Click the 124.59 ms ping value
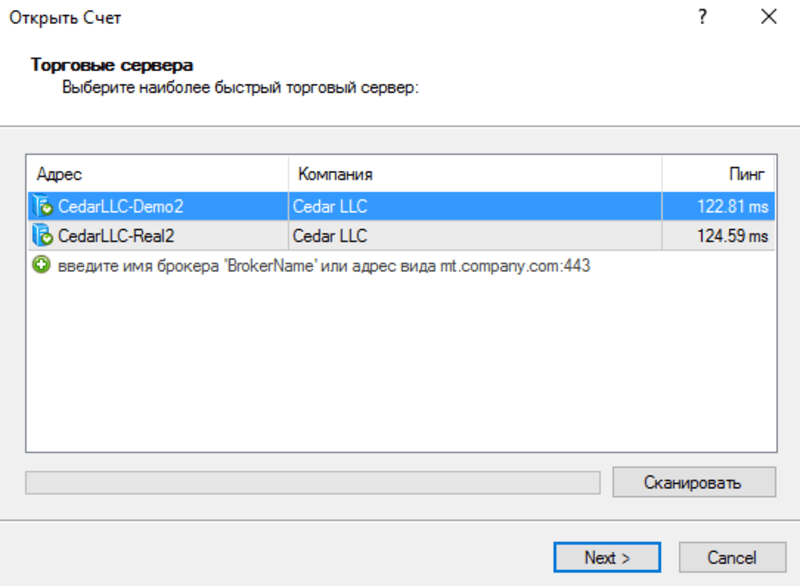This screenshot has width=800, height=586. pos(732,236)
